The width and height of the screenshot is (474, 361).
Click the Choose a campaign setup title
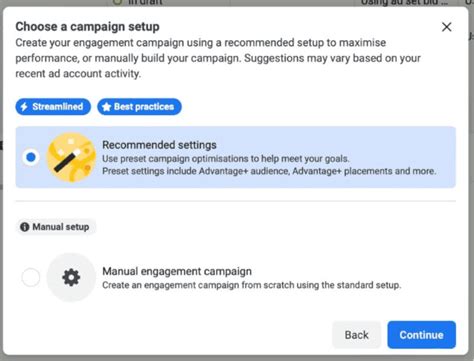[x=87, y=27]
